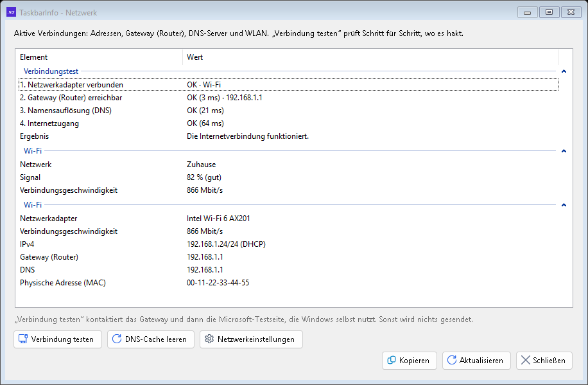The height and width of the screenshot is (385, 588).
Task: Click value 'OK · Wi-Fi'
Action: coord(203,84)
